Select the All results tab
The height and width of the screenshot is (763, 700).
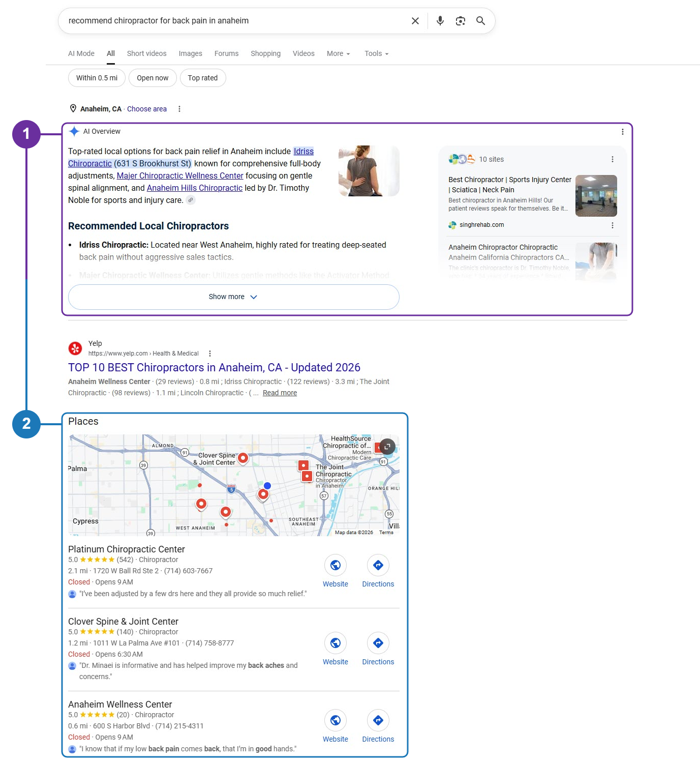click(111, 53)
